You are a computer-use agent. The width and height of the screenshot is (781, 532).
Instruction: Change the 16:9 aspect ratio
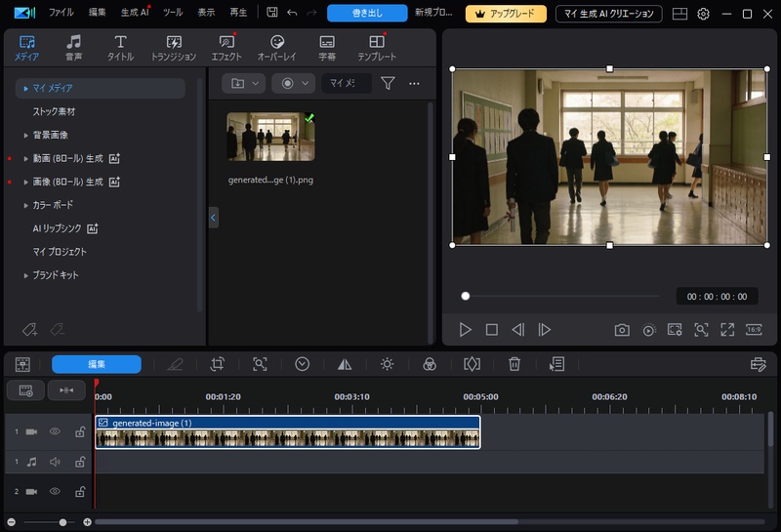click(754, 329)
